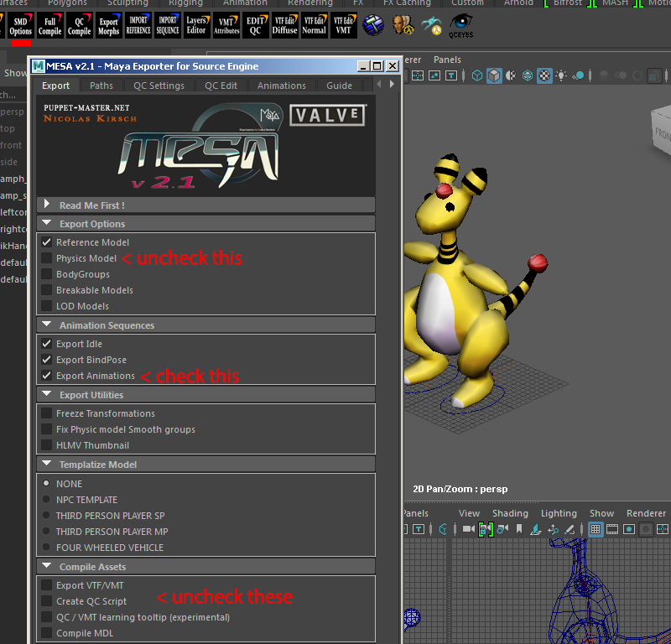The height and width of the screenshot is (644, 671).
Task: Select FOUR WHEELED VEHICLE radio option
Action: pos(46,548)
